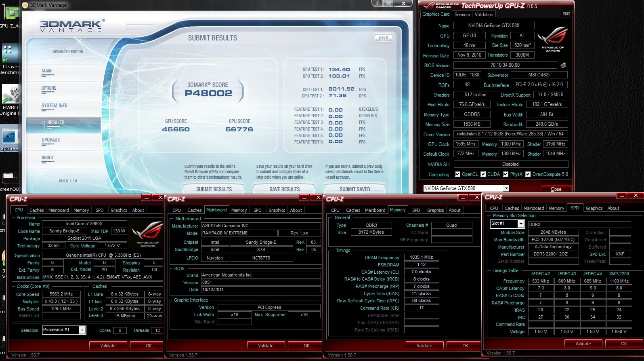This screenshot has height=361, width=644.
Task: Click the CPU score value 56776
Action: click(239, 129)
